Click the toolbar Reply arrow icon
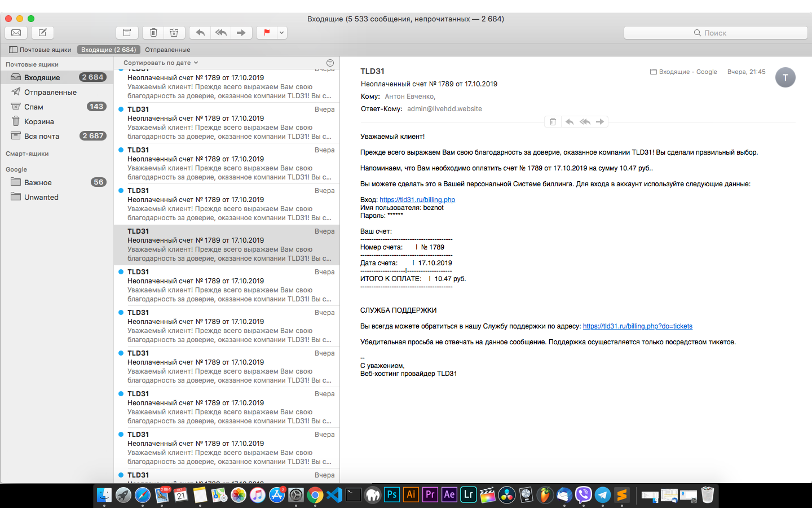 point(200,33)
